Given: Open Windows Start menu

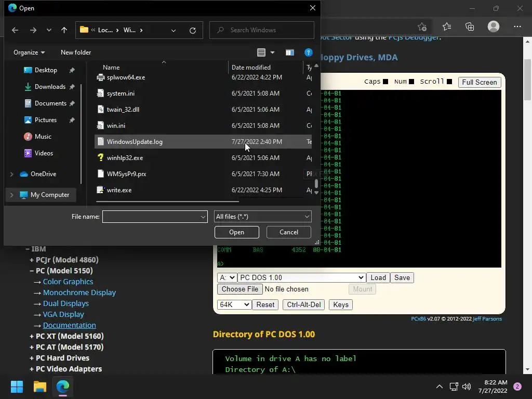Looking at the screenshot, I should pyautogui.click(x=17, y=387).
